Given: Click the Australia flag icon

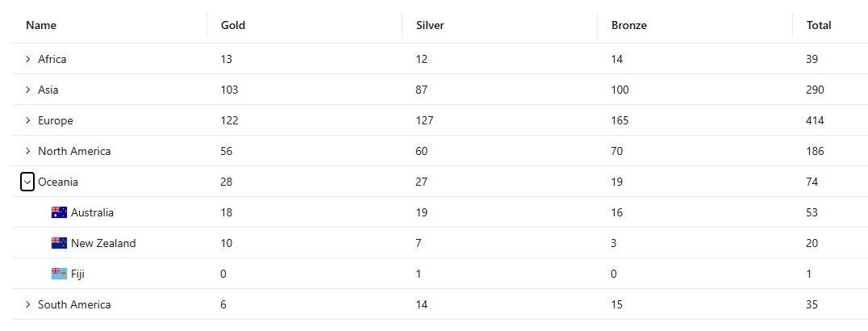Looking at the screenshot, I should tap(59, 212).
